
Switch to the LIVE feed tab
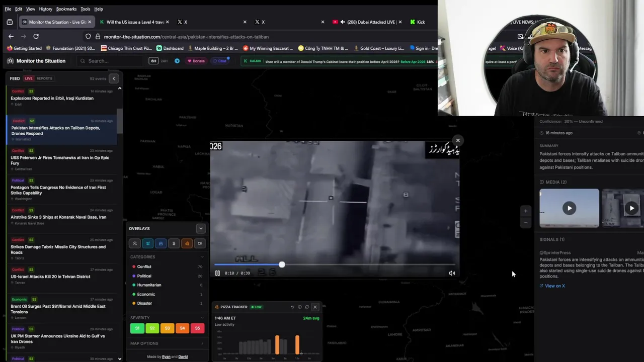click(x=29, y=78)
